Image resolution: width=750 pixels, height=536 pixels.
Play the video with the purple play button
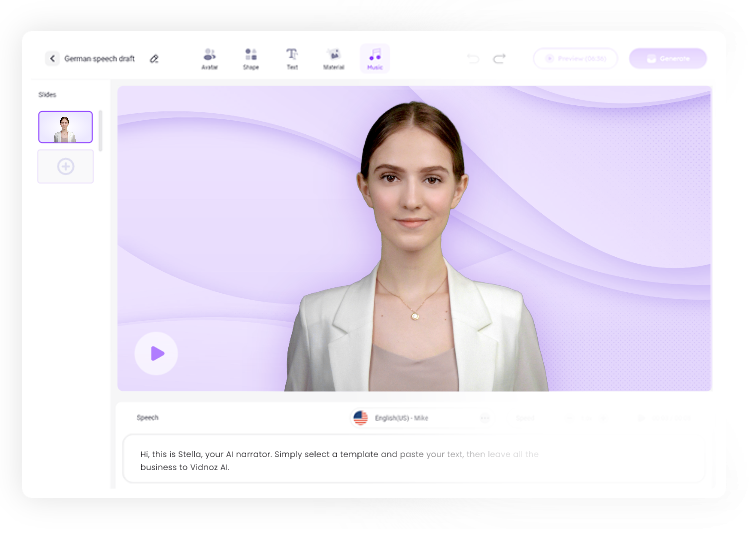156,353
